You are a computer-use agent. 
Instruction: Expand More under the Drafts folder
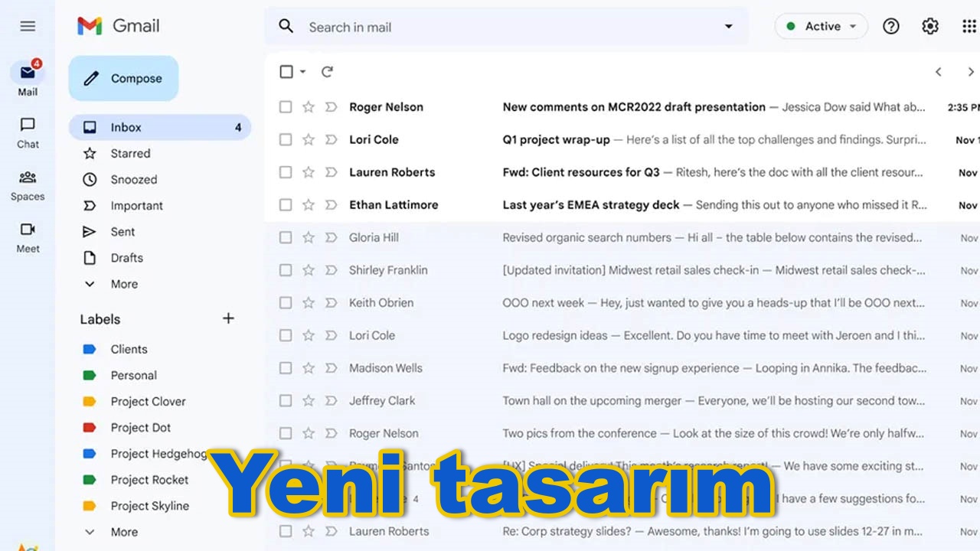[x=123, y=284]
